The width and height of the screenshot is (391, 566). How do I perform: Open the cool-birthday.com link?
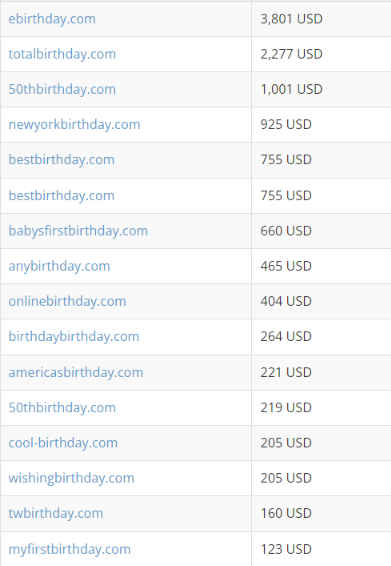63,443
